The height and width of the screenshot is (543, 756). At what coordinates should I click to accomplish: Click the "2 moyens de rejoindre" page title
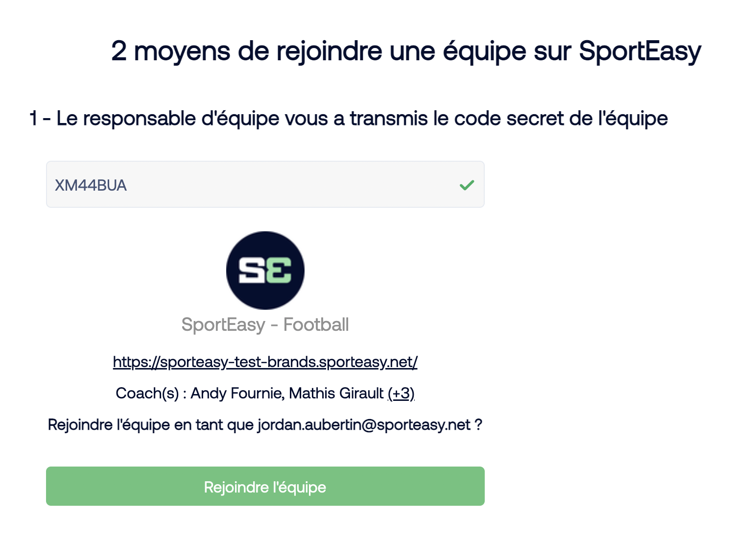246,51
